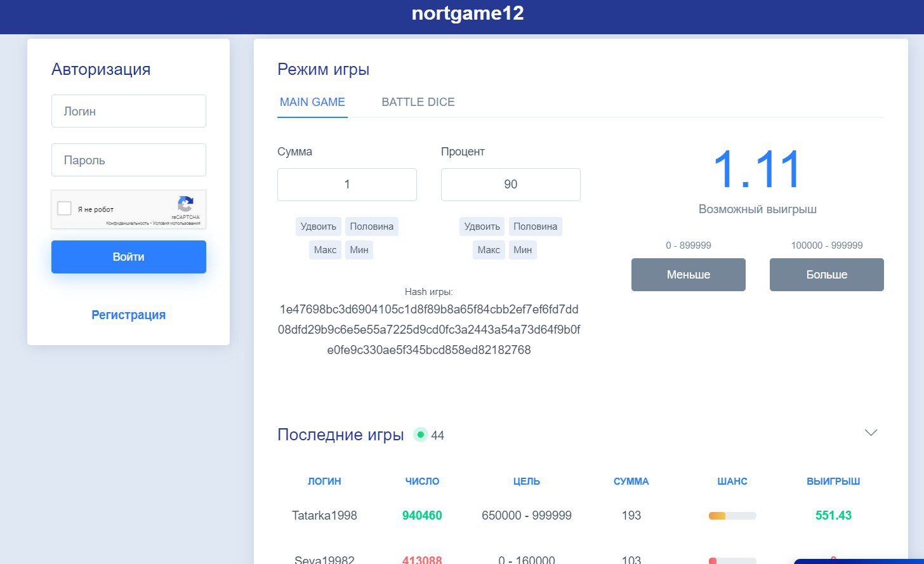This screenshot has height=564, width=924.
Task: Click the Сумма input with value 1
Action: coord(347,185)
